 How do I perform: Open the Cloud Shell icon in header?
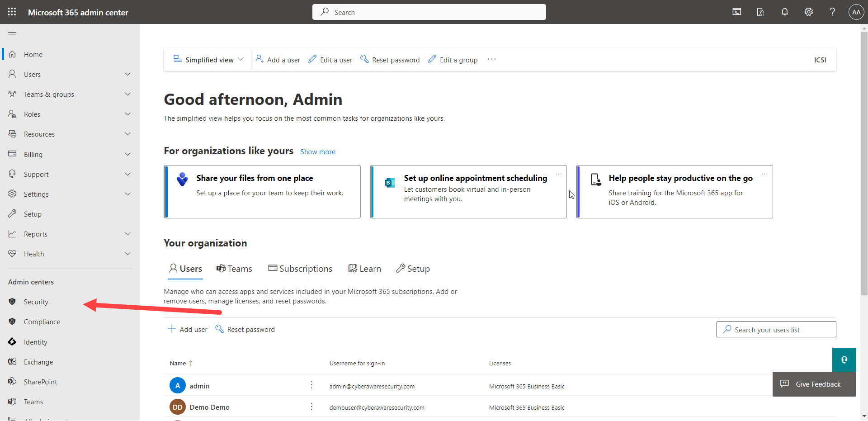[x=736, y=12]
